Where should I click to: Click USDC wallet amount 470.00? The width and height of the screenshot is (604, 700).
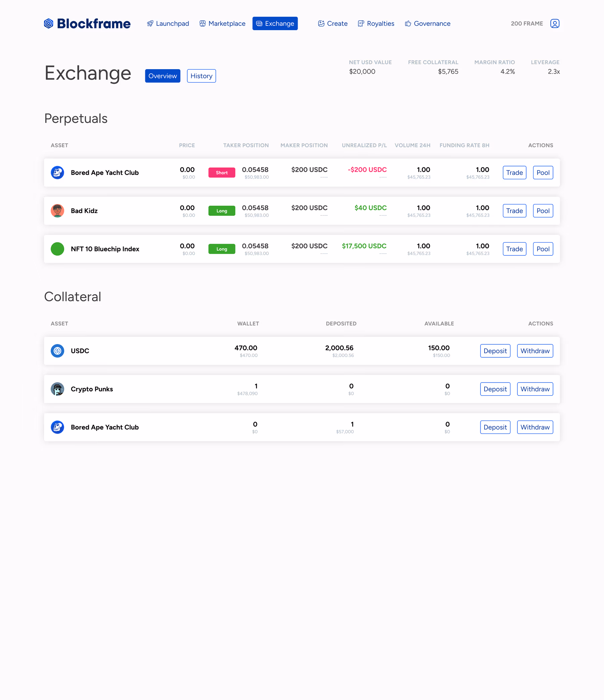(x=246, y=348)
